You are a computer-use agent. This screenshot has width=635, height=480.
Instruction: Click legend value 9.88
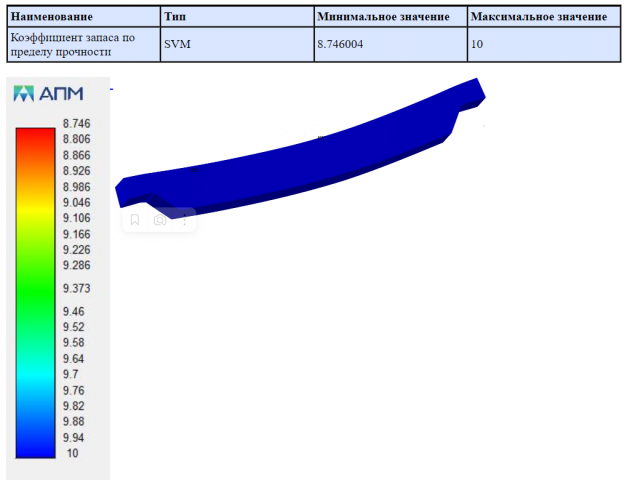(74, 422)
